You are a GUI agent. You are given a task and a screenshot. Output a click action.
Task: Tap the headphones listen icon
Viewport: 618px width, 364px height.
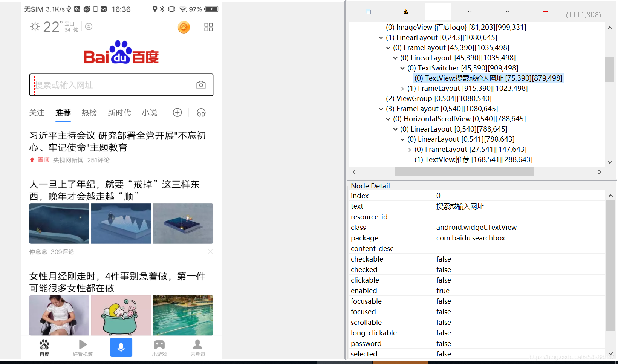[201, 112]
